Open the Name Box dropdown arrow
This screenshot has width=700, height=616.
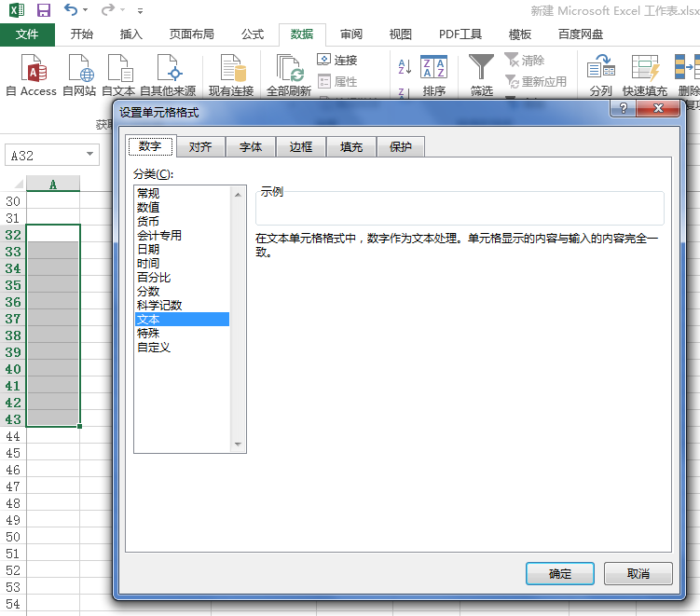(x=89, y=155)
